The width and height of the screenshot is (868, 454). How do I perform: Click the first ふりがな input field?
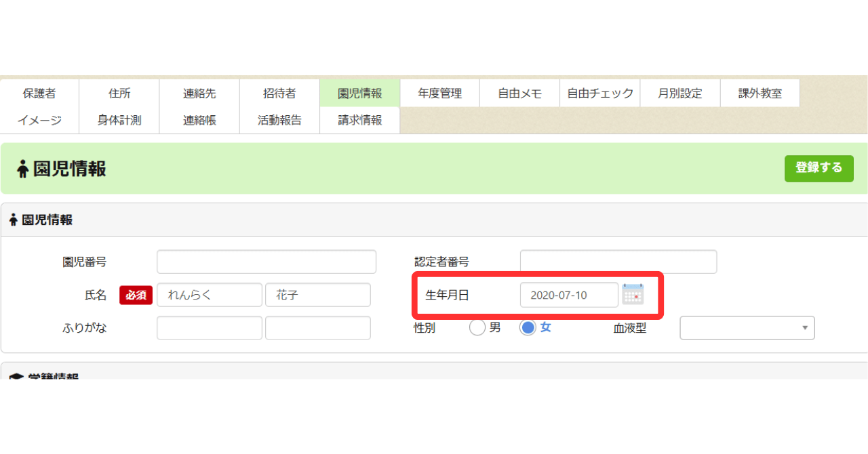[x=210, y=328]
